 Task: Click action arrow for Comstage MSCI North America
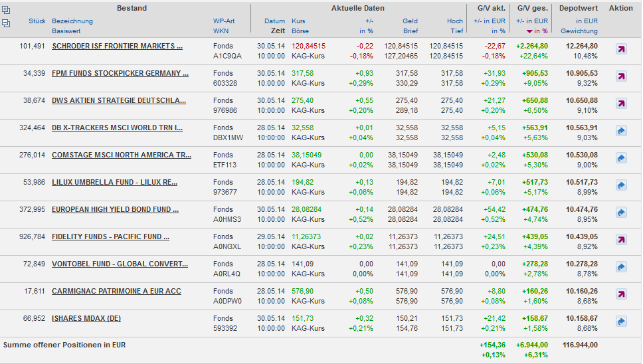tap(621, 158)
